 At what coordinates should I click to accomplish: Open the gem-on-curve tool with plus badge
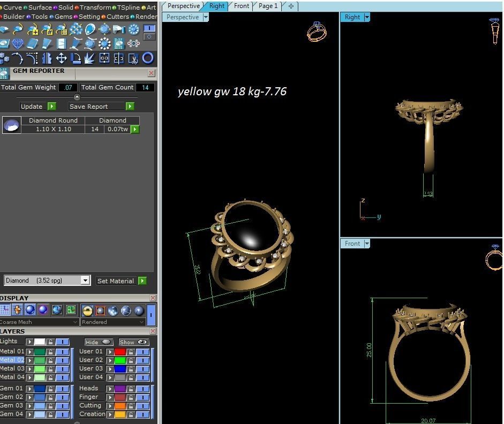(33, 29)
